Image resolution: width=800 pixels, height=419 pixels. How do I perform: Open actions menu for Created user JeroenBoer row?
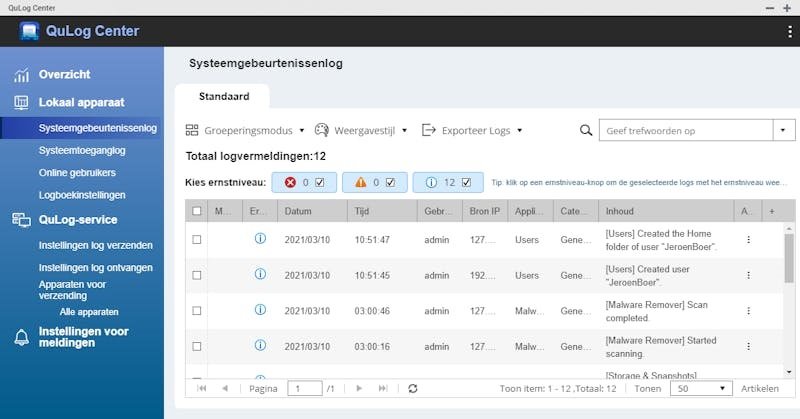pos(748,275)
